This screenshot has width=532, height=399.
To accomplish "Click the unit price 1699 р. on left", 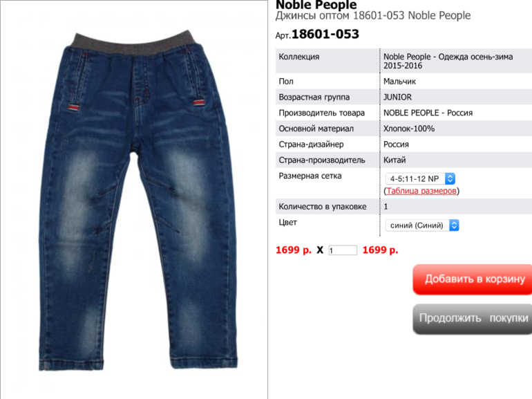I will pyautogui.click(x=294, y=250).
